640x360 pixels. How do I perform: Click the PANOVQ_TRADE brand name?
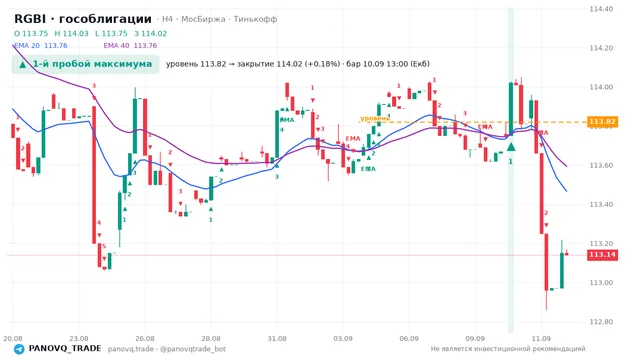click(x=65, y=349)
